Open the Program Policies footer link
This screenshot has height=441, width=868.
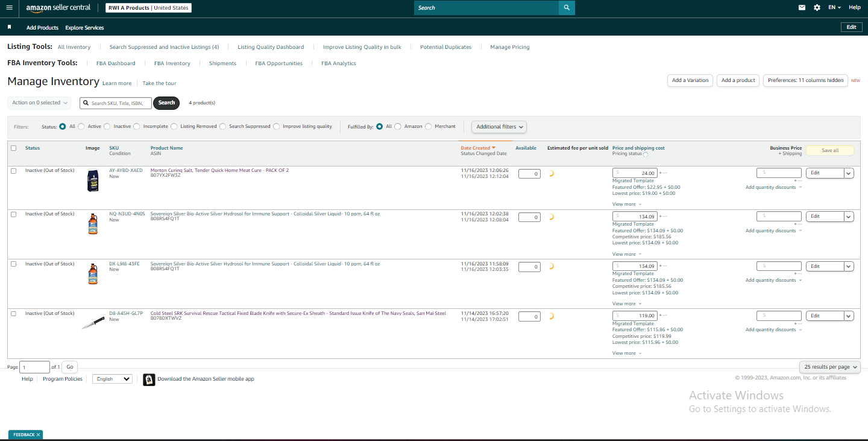point(63,379)
